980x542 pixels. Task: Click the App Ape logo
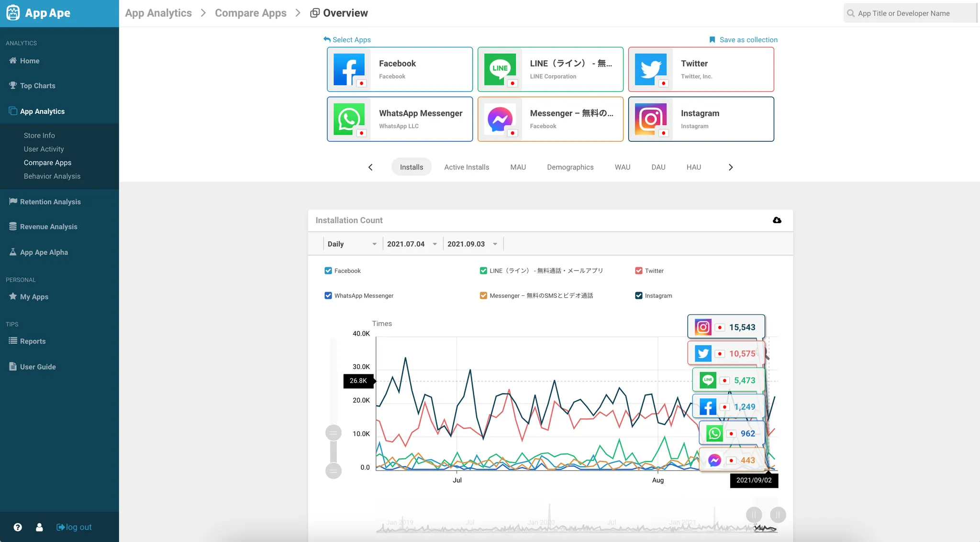38,13
